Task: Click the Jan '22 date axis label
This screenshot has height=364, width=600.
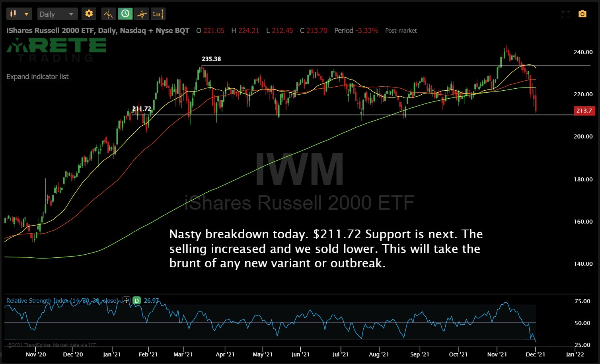Action: click(575, 354)
